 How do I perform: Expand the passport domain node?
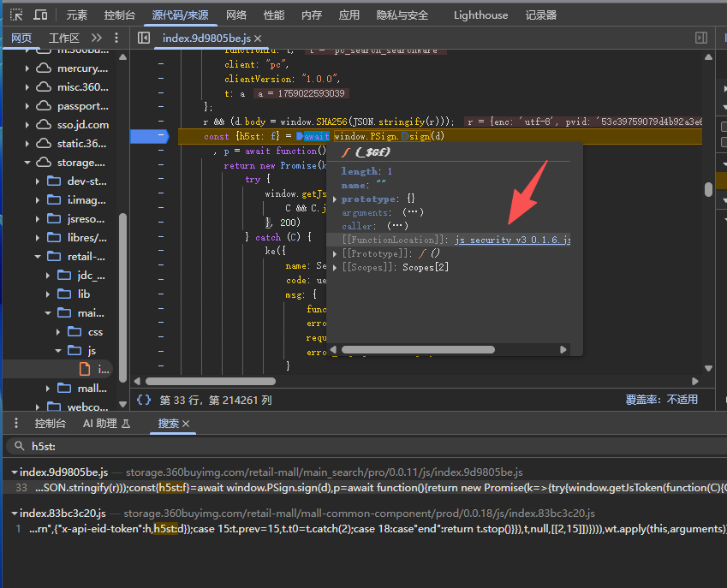[27, 106]
